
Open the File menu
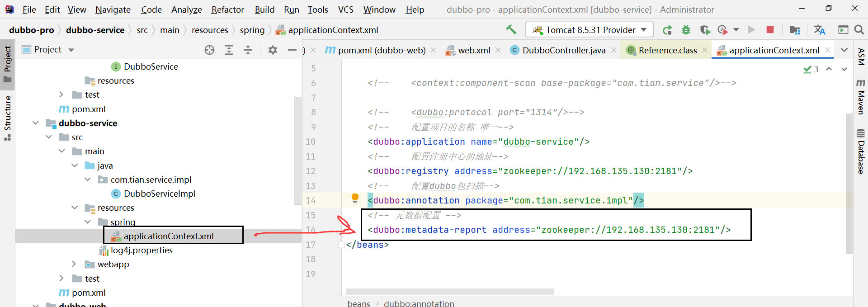(29, 9)
